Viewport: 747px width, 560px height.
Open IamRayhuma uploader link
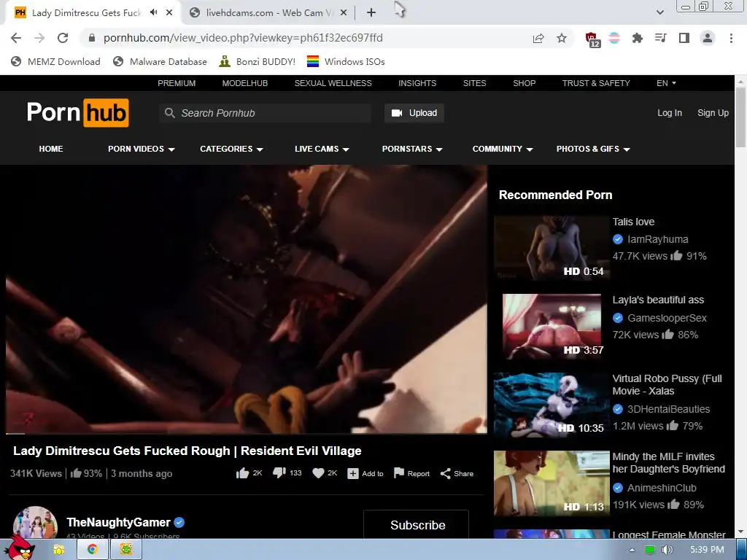pos(657,239)
